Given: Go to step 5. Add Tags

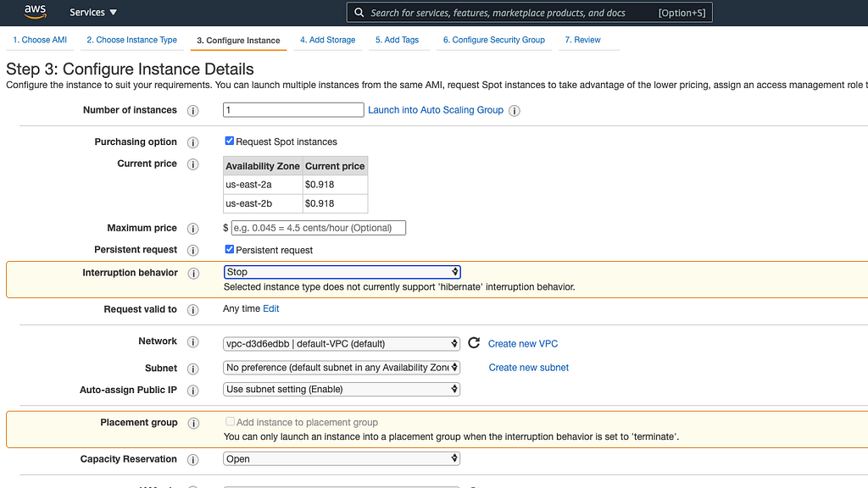Looking at the screenshot, I should coord(397,40).
